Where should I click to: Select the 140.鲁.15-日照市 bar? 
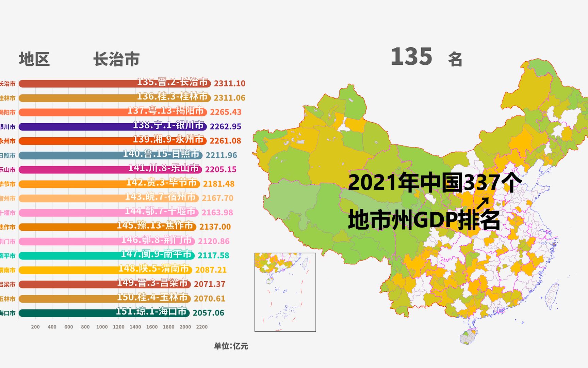coord(111,155)
